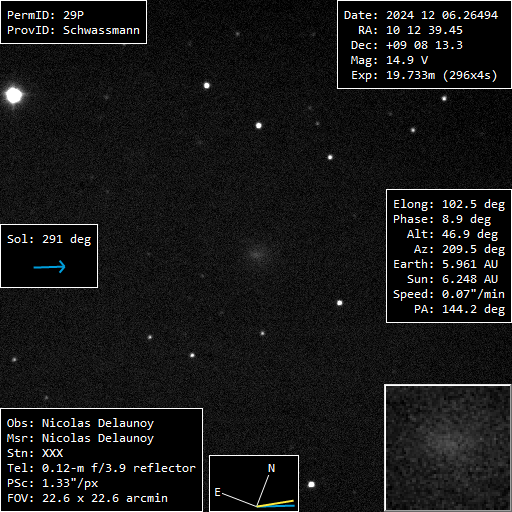Click the E label on the compass
512x512 pixels.
[218, 492]
